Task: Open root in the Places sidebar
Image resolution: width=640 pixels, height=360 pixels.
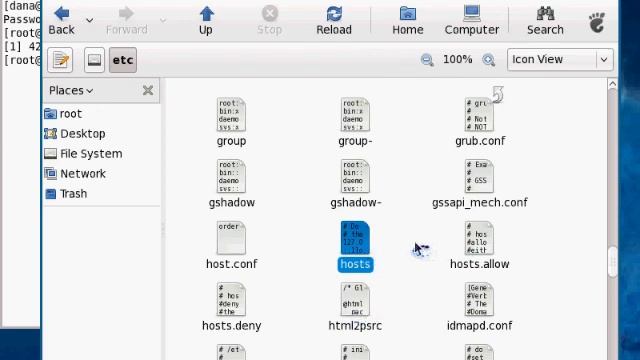Action: (63, 113)
